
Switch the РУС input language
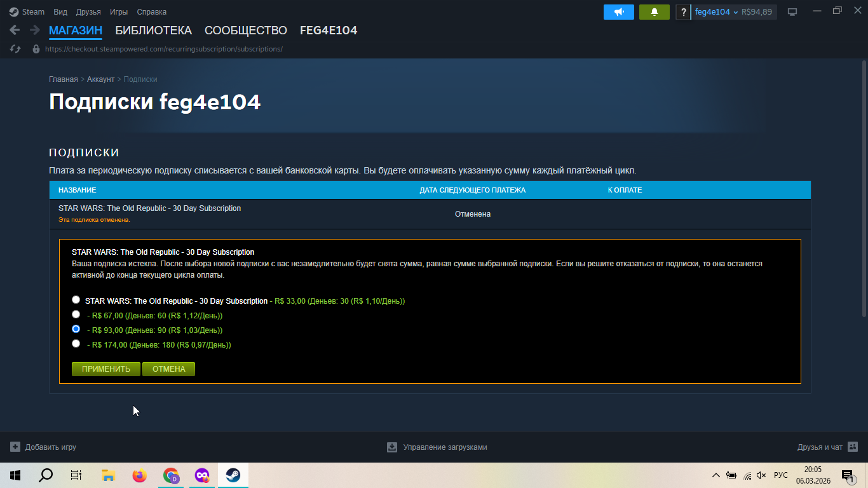[781, 475]
